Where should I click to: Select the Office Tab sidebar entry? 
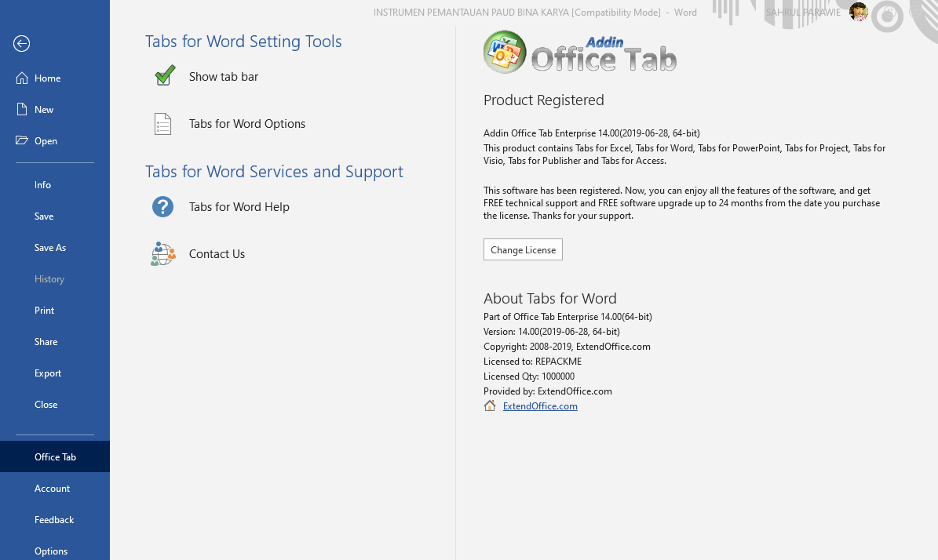55,456
